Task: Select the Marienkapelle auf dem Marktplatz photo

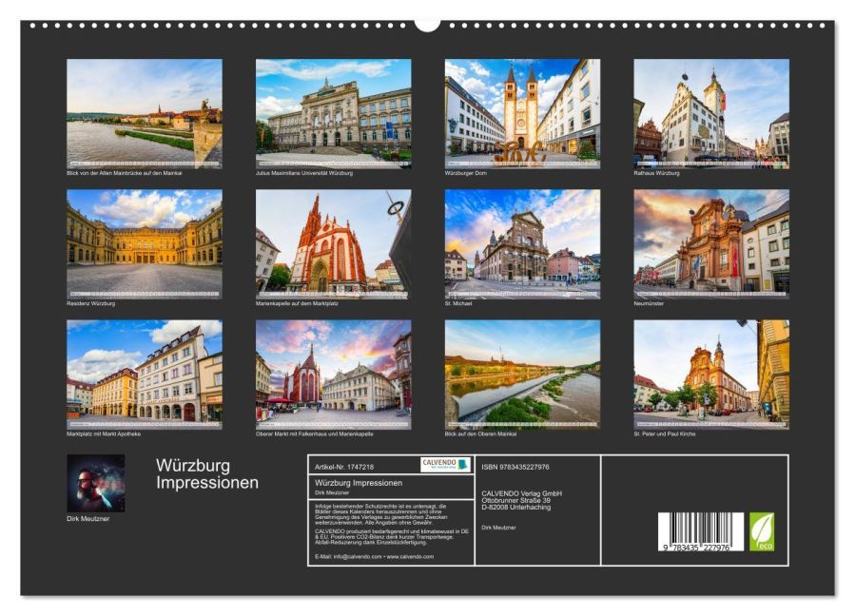Action: pos(333,243)
